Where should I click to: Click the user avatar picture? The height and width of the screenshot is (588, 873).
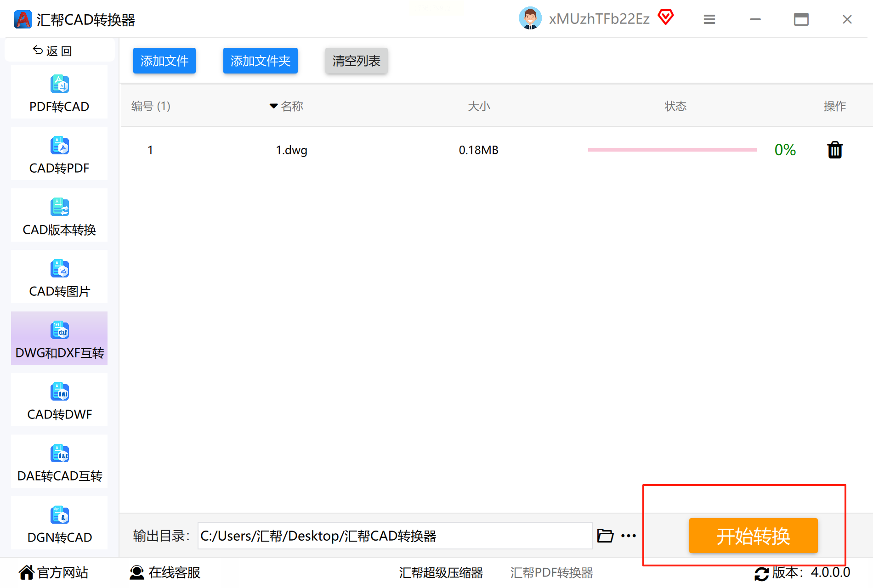[x=530, y=18]
